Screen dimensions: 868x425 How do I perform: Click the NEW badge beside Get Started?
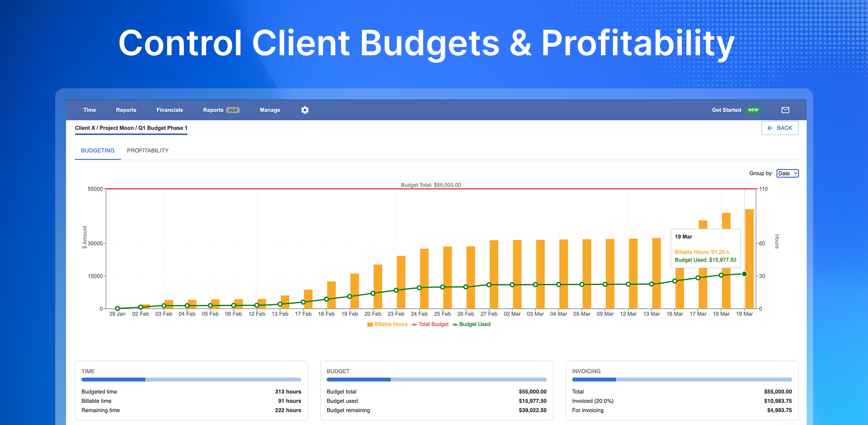coord(753,110)
